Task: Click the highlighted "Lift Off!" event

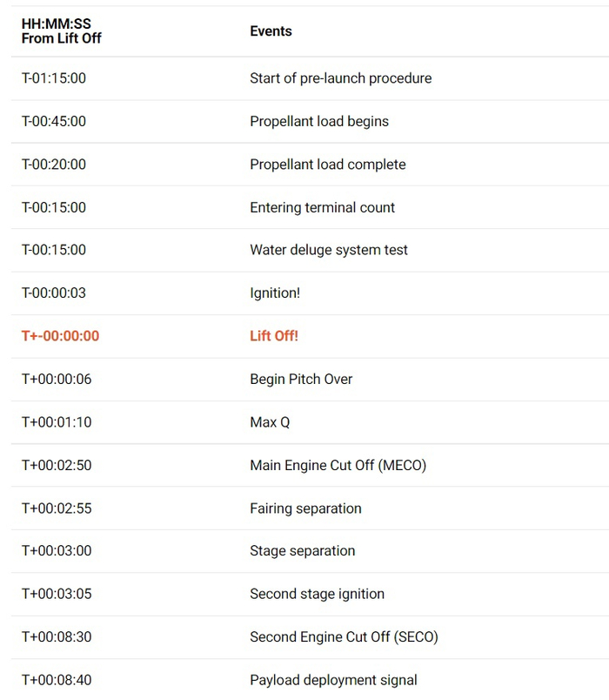Action: (274, 336)
